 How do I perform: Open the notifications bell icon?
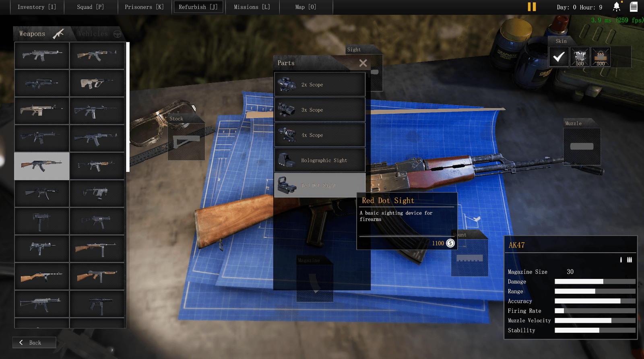(617, 6)
